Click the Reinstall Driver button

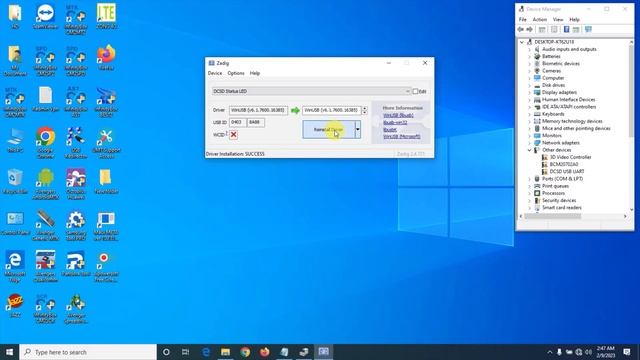click(329, 129)
